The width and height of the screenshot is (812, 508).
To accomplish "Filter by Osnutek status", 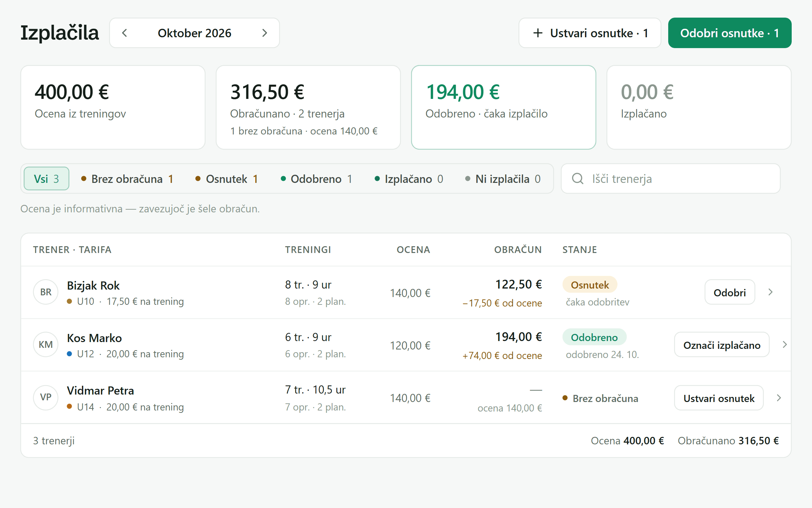I will [x=227, y=178].
